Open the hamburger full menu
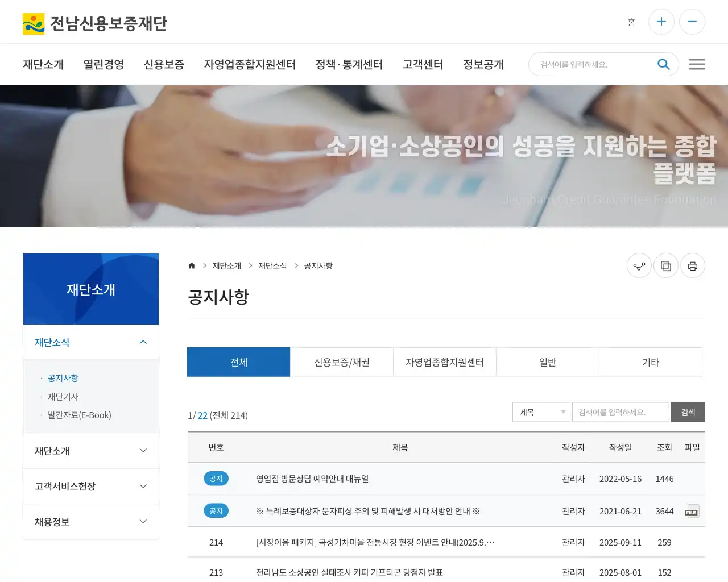Screen dimensions: 728x582 [x=697, y=64]
